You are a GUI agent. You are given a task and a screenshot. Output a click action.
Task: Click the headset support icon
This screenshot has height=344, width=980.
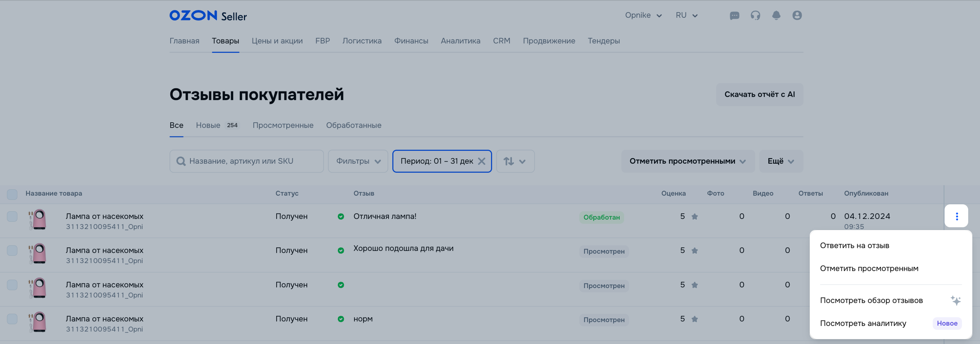(755, 16)
